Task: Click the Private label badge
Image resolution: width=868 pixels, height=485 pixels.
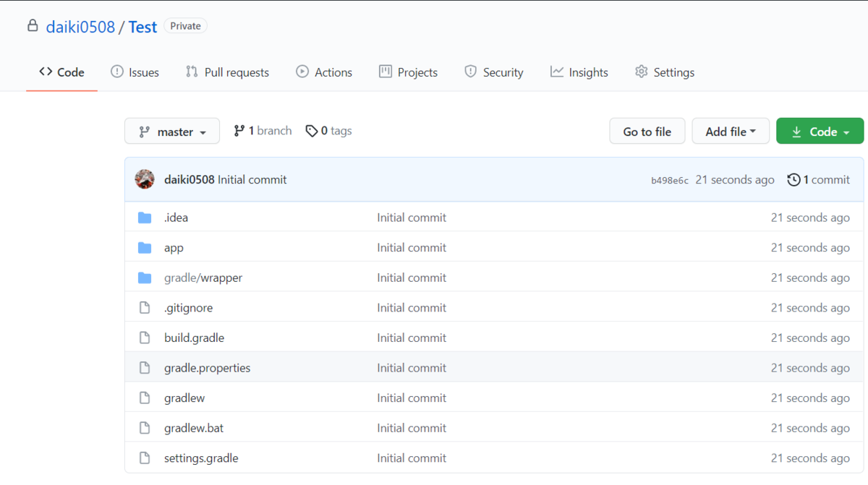Action: (186, 26)
